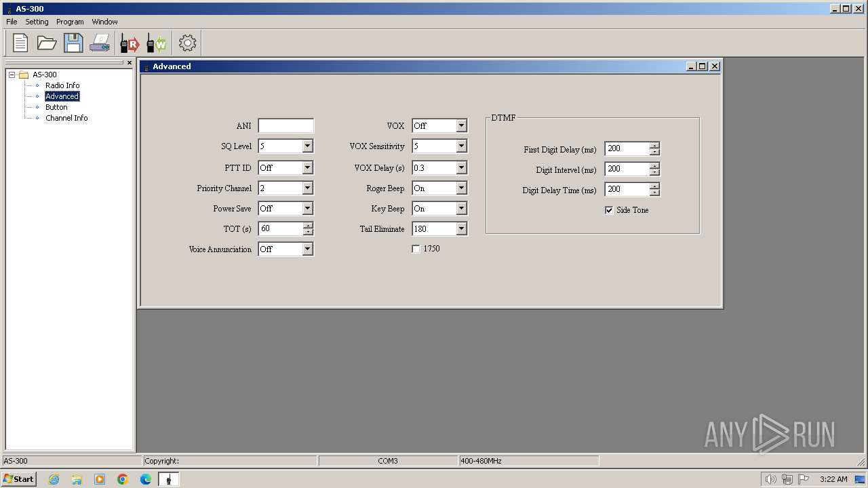Click the ANI input field
This screenshot has width=868, height=488.
pyautogui.click(x=285, y=126)
